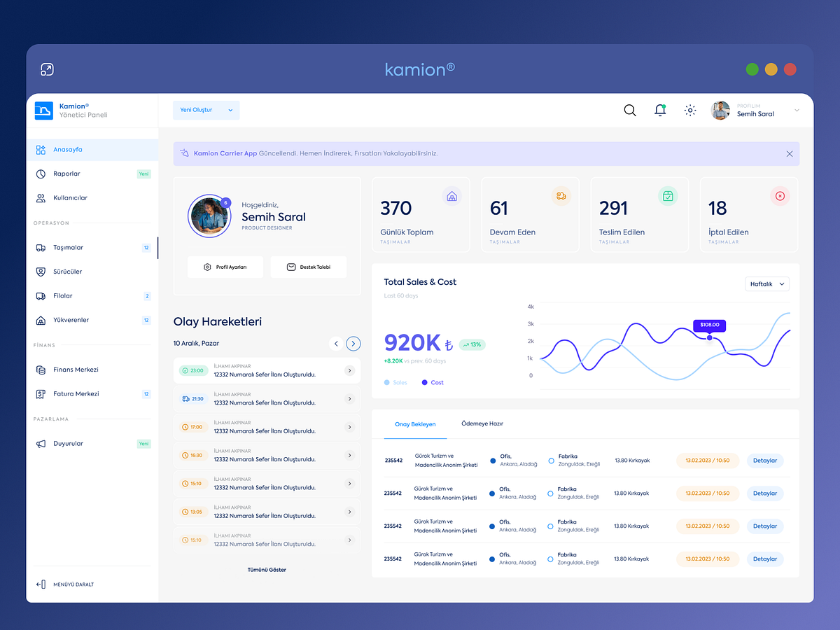Open notifications via the bell icon
840x630 pixels.
pyautogui.click(x=659, y=110)
